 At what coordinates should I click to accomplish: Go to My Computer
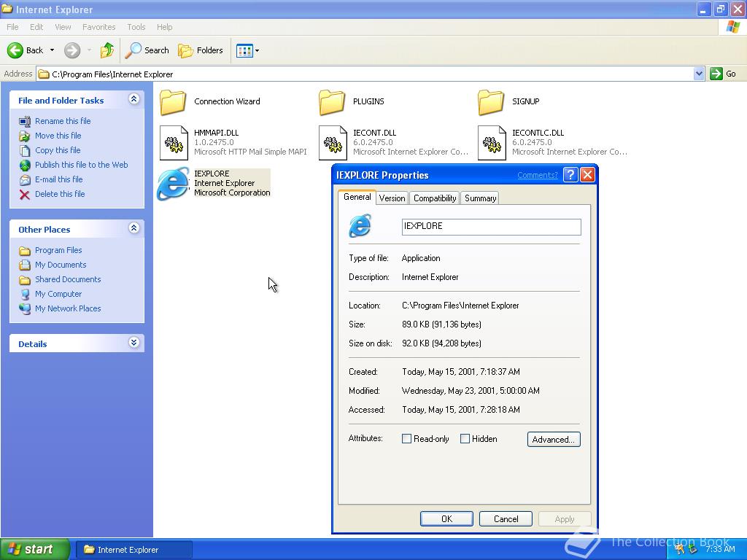tap(58, 294)
